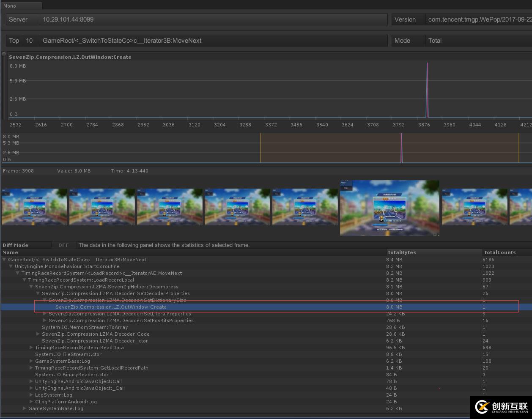
Task: Select SevenZip LZMA.Decoder:.ctor row
Action: click(266, 341)
